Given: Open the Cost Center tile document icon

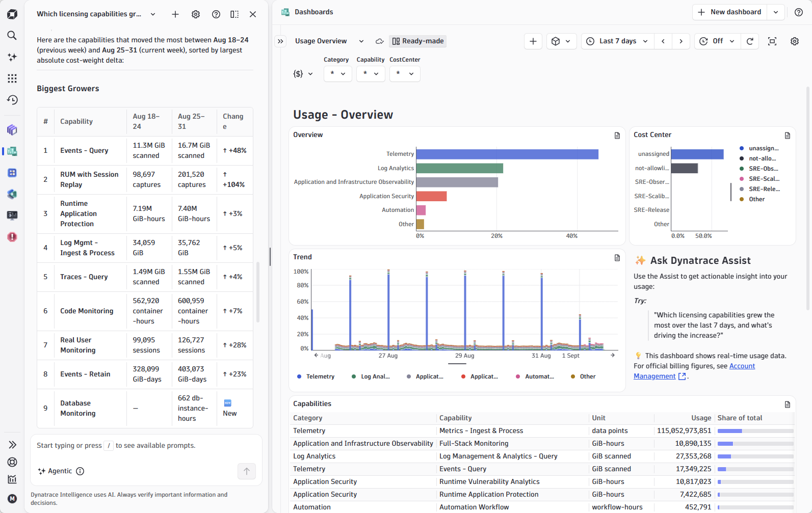Looking at the screenshot, I should click(x=788, y=136).
